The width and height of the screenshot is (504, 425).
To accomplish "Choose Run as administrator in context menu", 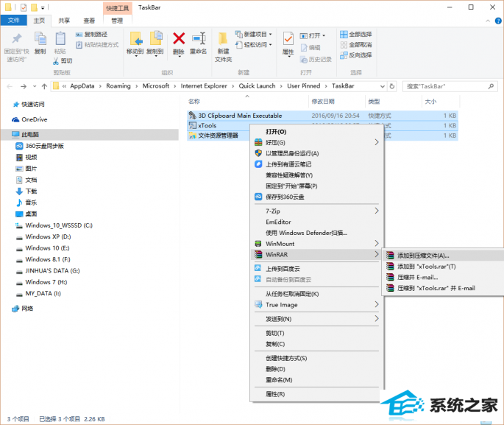I will 317,153.
